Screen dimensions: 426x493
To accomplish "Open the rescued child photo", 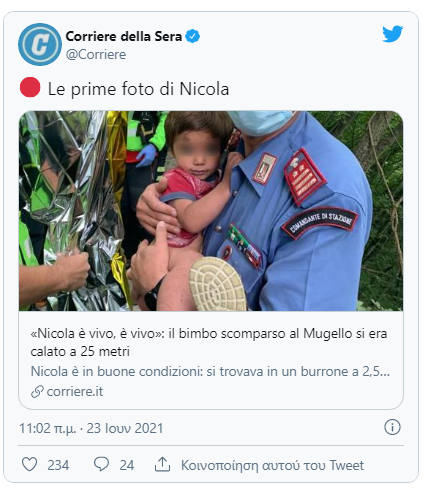I will pyautogui.click(x=211, y=211).
